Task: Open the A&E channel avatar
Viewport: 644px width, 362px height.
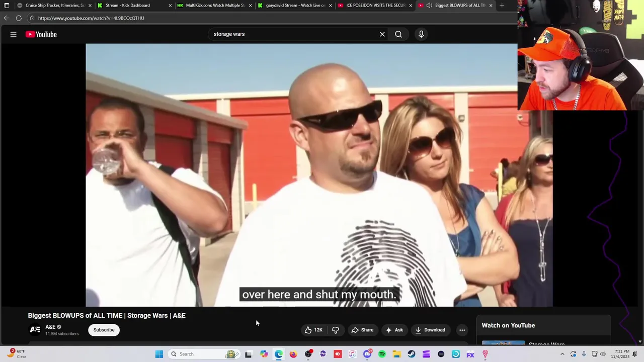Action: tap(35, 330)
